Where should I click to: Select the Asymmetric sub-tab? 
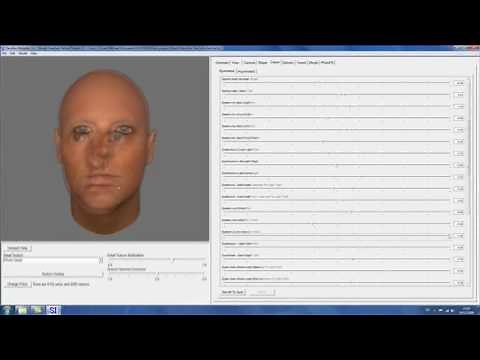246,71
